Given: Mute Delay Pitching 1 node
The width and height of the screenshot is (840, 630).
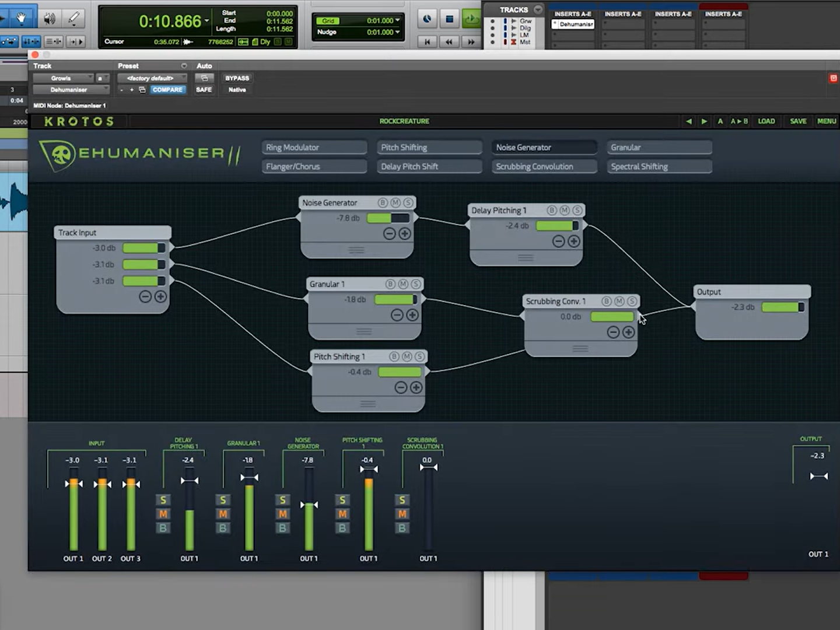Looking at the screenshot, I should [x=565, y=210].
